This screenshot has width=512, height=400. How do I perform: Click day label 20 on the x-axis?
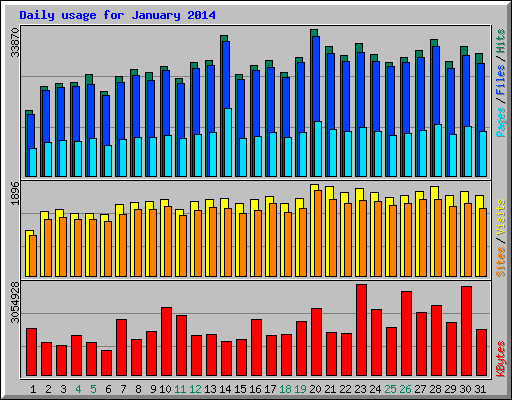tap(315, 389)
